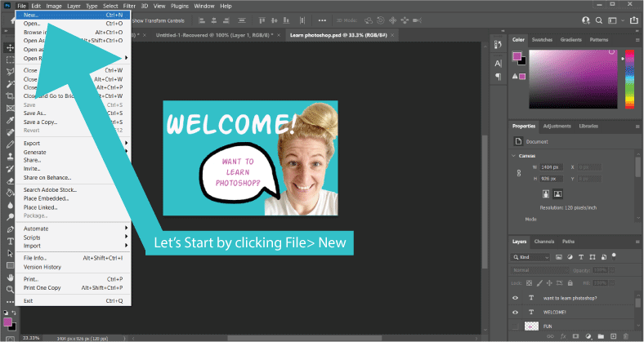Switch to the Channels tab
The height and width of the screenshot is (342, 644).
[543, 242]
